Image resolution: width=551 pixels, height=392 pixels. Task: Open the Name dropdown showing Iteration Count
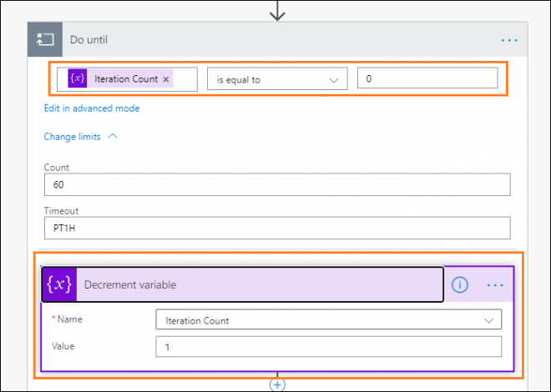[329, 319]
